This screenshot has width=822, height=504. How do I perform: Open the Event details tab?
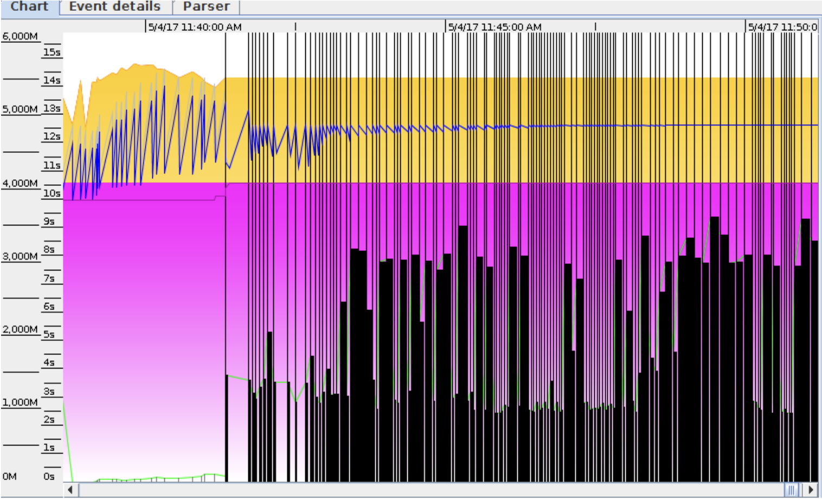point(114,7)
